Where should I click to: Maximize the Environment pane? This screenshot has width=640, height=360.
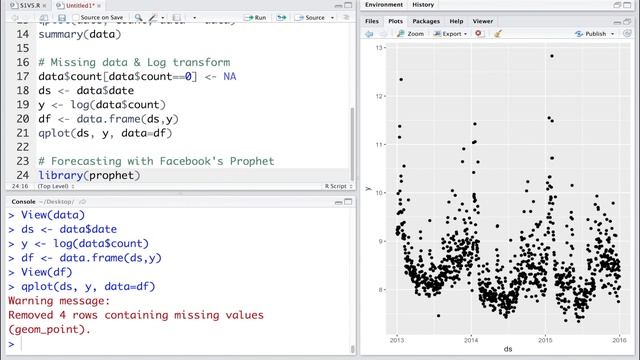tap(627, 5)
